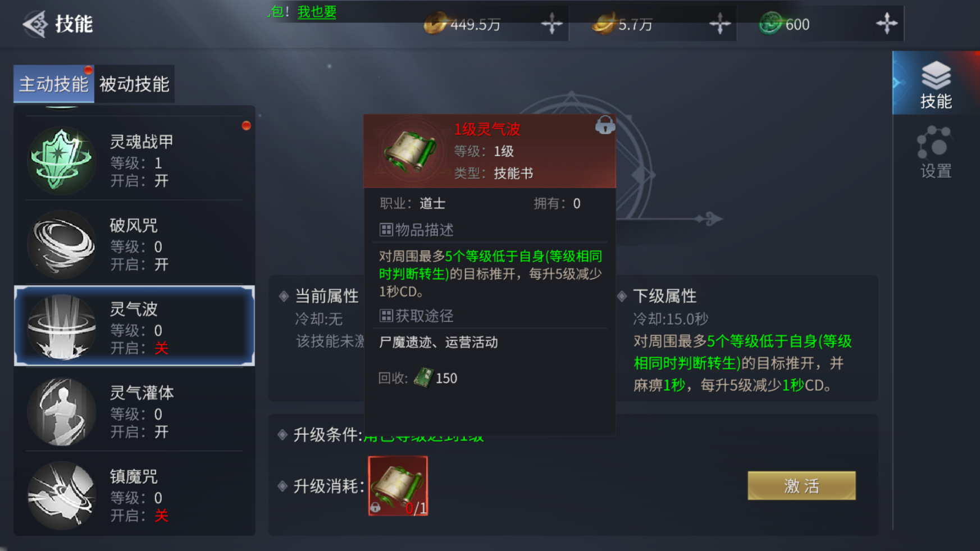Select the 灵气灌体 skill icon

tap(61, 412)
